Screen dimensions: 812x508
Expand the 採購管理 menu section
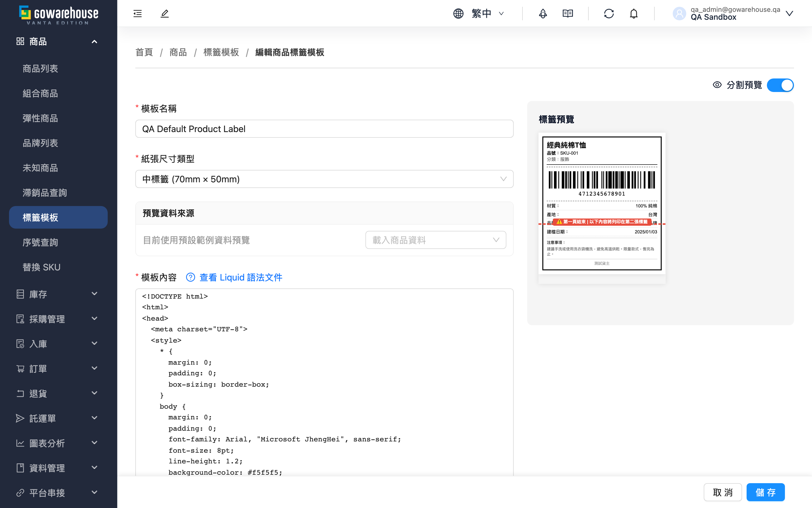click(x=94, y=319)
